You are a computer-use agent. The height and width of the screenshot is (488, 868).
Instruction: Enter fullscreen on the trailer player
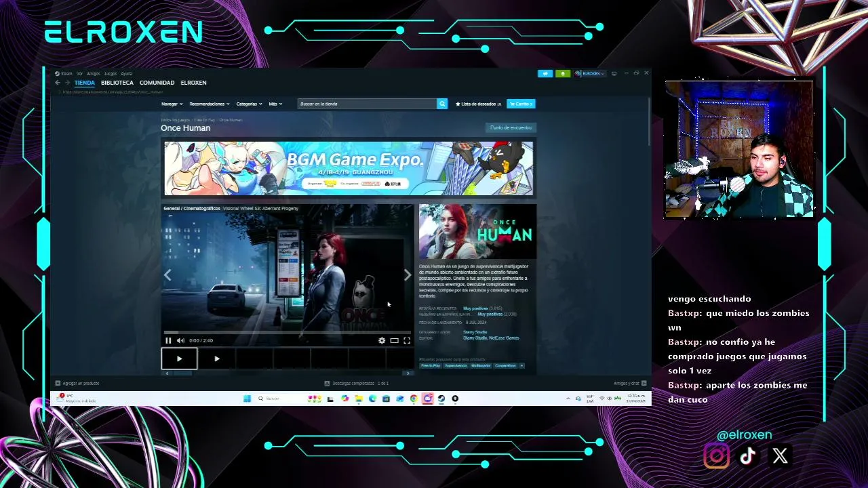coord(407,340)
